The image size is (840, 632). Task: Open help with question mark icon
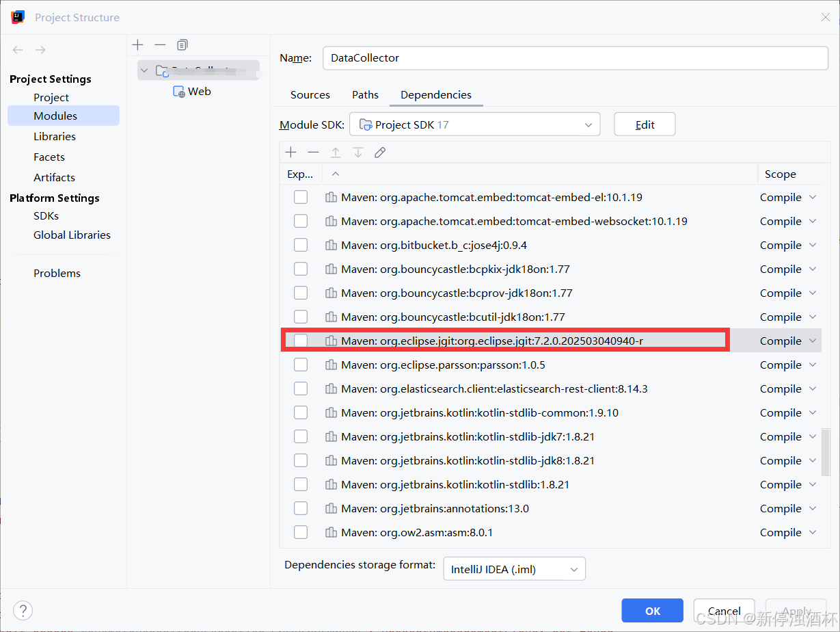pos(23,611)
